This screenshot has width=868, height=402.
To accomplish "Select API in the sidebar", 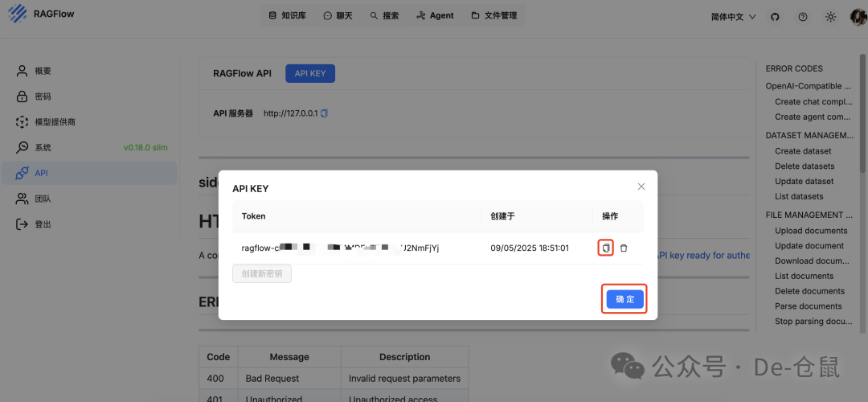I will [89, 173].
